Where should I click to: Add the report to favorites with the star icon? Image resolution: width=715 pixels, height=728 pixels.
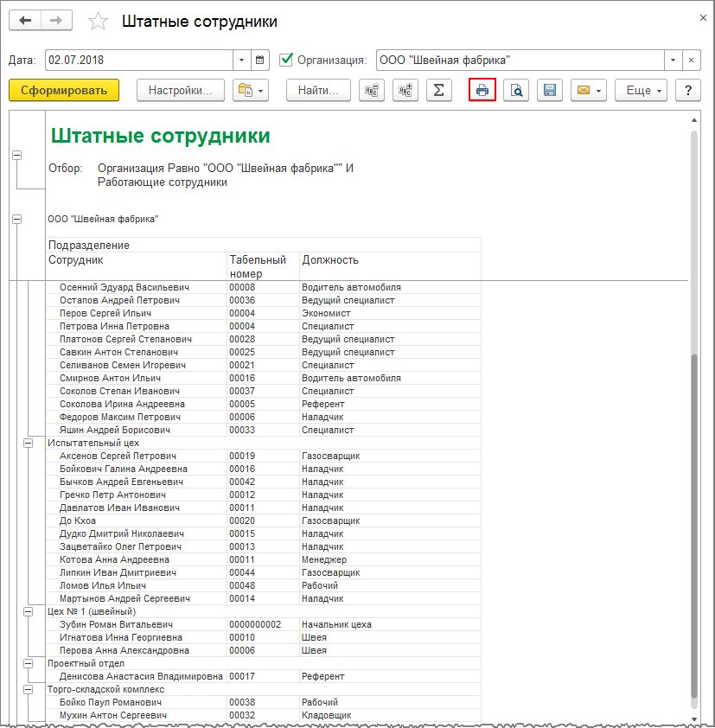(x=99, y=22)
